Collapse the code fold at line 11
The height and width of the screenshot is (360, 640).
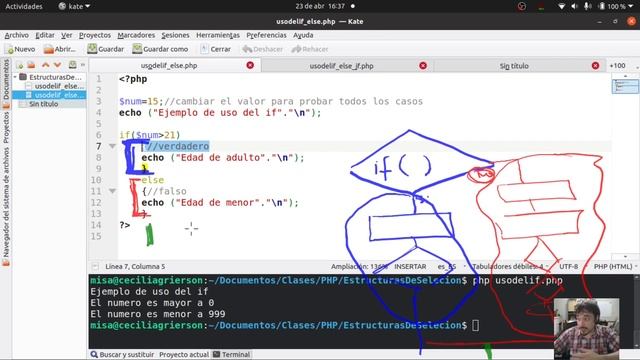pos(112,191)
